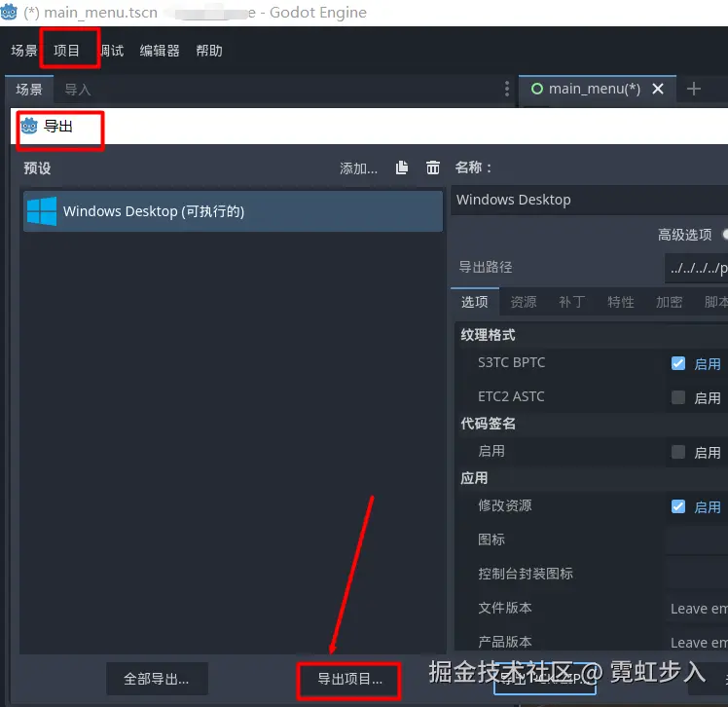Screen dimensions: 728x707
Task: Switch to the 补丁 tab
Action: pyautogui.click(x=571, y=302)
